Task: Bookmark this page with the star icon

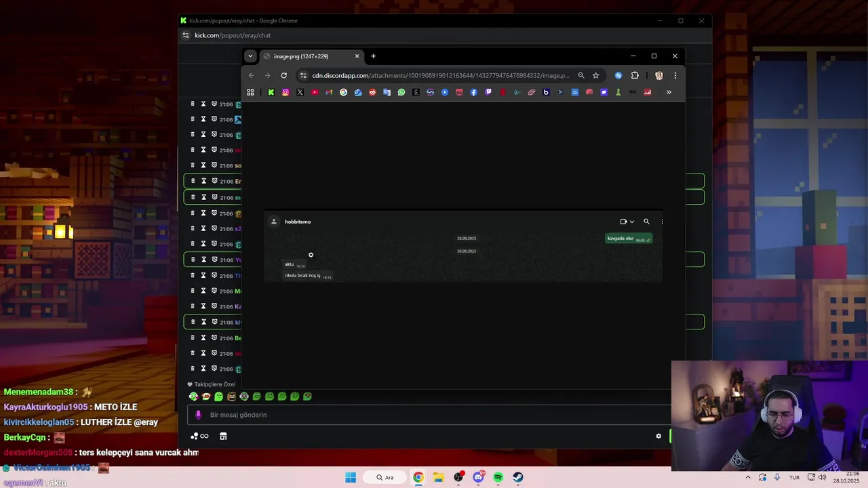Action: click(x=595, y=75)
